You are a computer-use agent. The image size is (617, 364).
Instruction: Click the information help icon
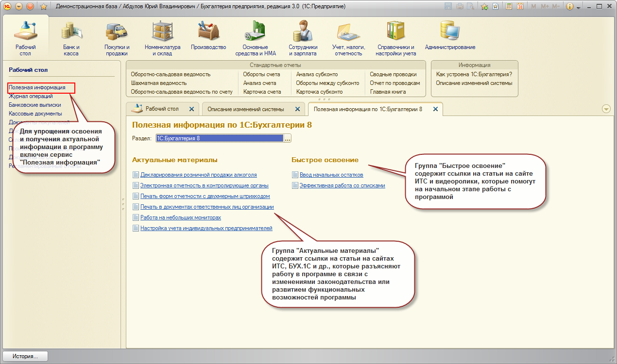click(x=570, y=7)
